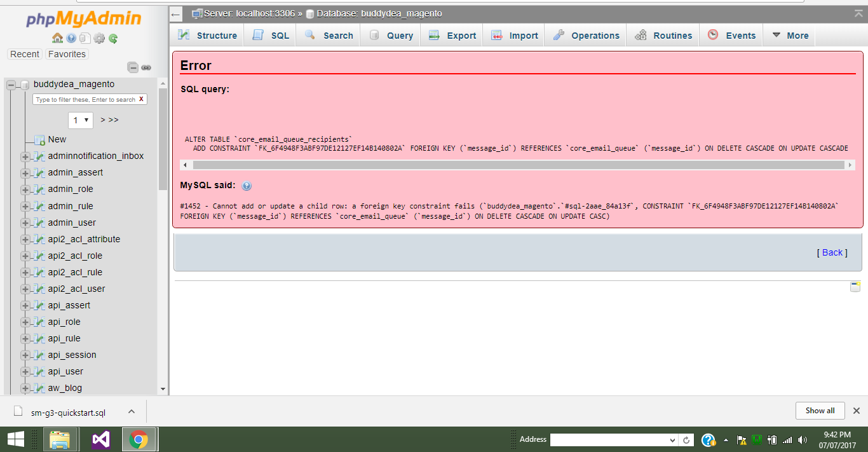Expand the api2_acl_role table node
Viewport: 868px width, 452px height.
(25, 256)
